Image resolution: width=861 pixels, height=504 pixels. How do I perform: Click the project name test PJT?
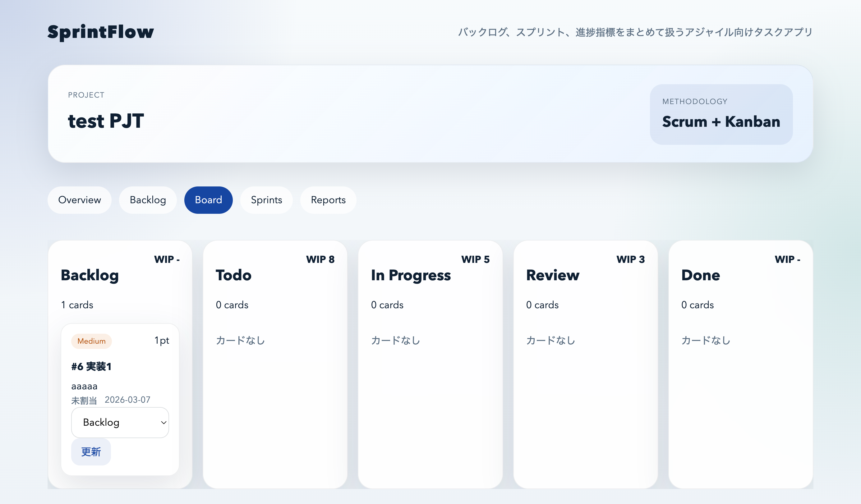click(106, 121)
